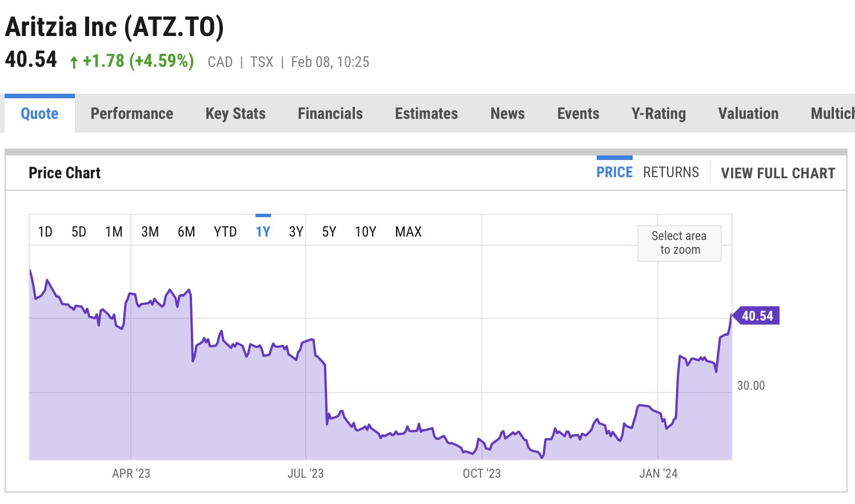Click the large 40.54 quote price
The width and height of the screenshot is (855, 504).
(31, 59)
